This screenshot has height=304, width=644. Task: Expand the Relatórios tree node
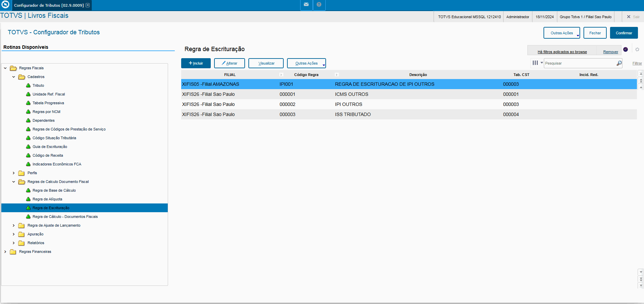[13, 243]
